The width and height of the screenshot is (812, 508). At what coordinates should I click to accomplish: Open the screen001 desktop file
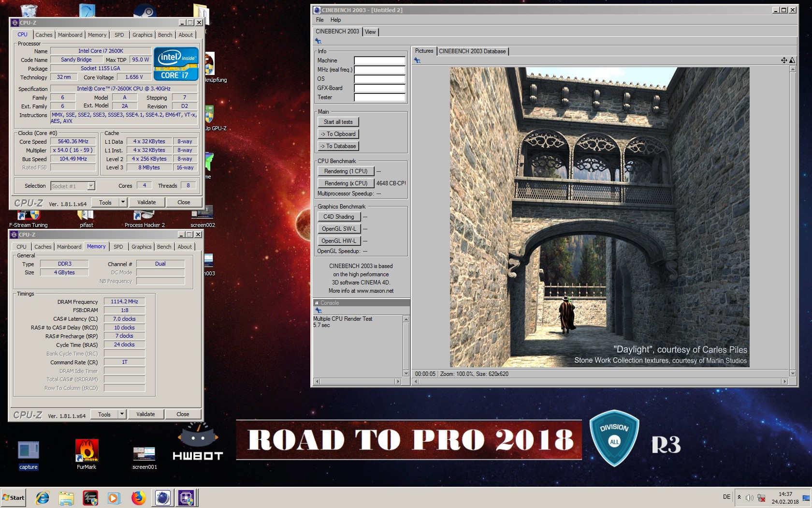(145, 457)
